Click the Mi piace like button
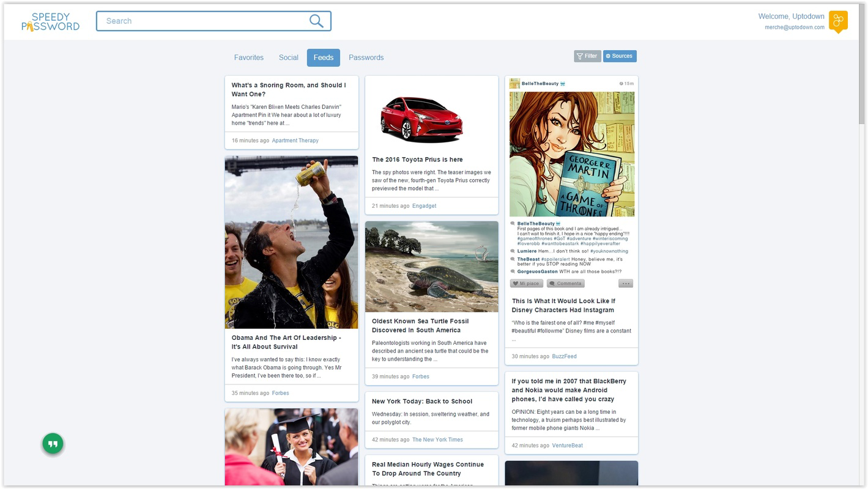Viewport: 868px width, 489px height. (527, 284)
